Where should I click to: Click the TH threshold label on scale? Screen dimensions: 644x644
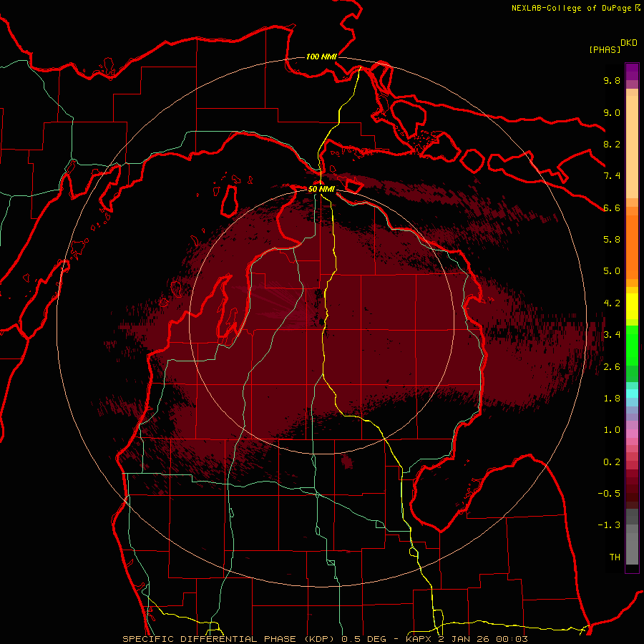615,557
